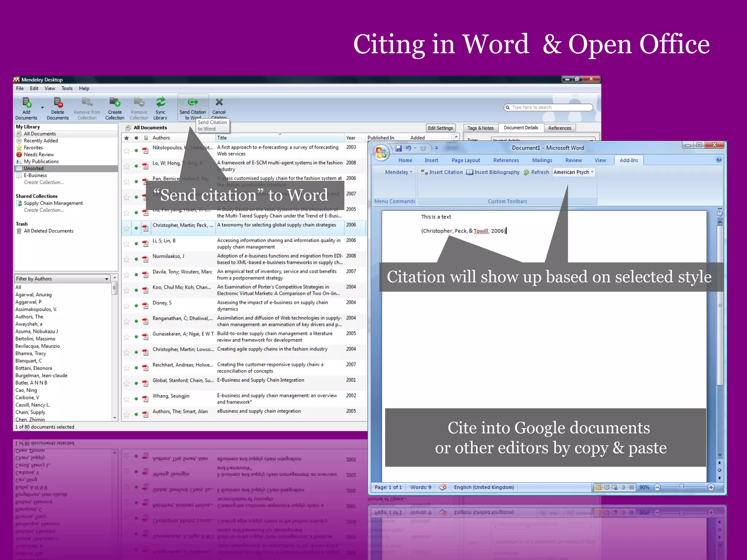The height and width of the screenshot is (560, 747).
Task: Toggle favorite star for Gunasekaran row
Action: pyautogui.click(x=127, y=337)
